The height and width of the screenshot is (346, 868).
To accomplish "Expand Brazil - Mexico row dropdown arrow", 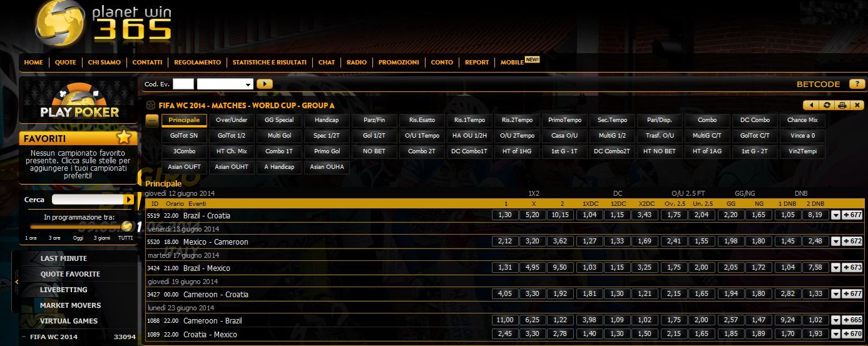I will [835, 268].
